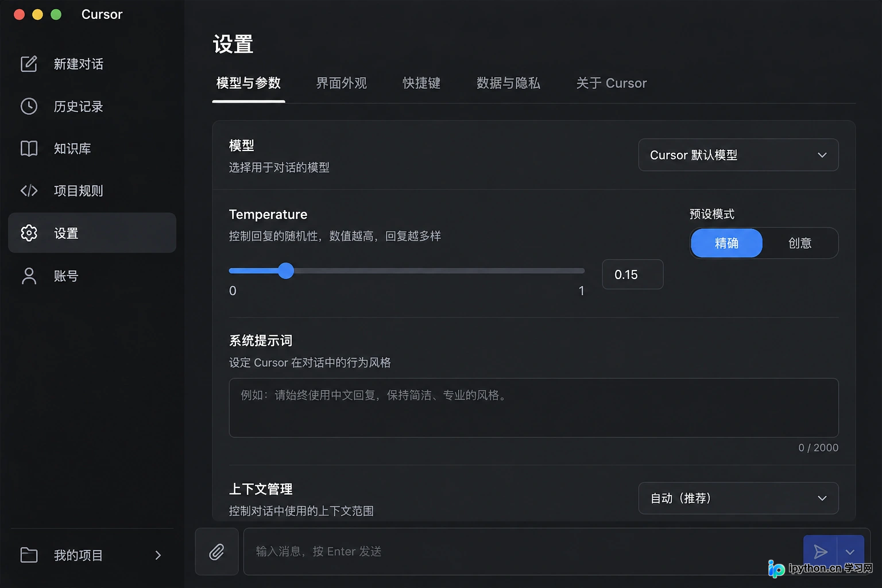882x588 pixels.
Task: Select the 精确 preset mode
Action: (x=726, y=243)
